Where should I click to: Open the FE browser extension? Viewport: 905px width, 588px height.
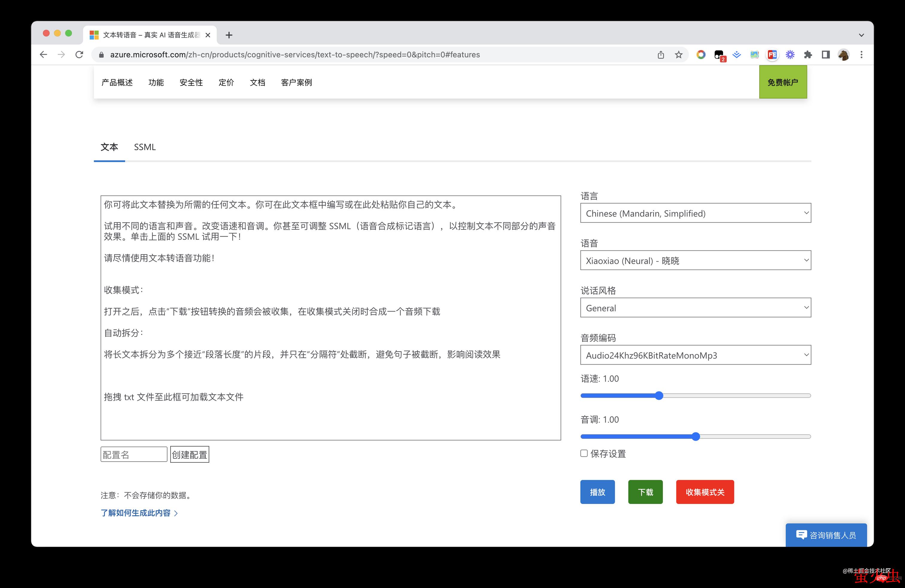(772, 55)
